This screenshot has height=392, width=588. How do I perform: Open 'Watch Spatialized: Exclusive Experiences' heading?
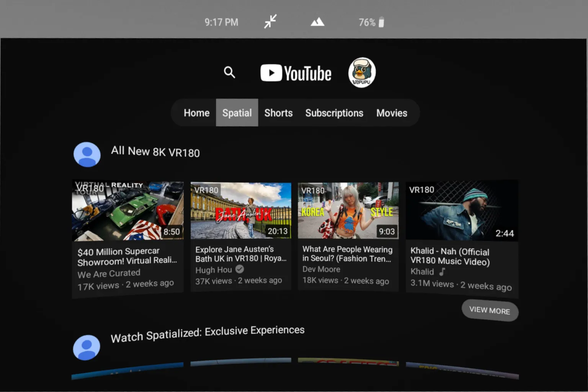click(207, 334)
